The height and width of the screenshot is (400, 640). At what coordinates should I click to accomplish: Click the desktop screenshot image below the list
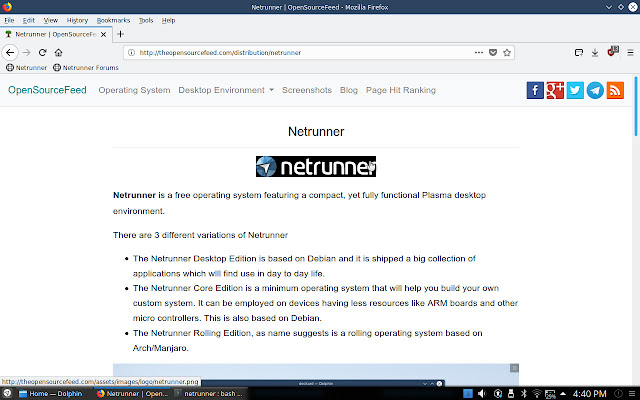click(x=316, y=374)
